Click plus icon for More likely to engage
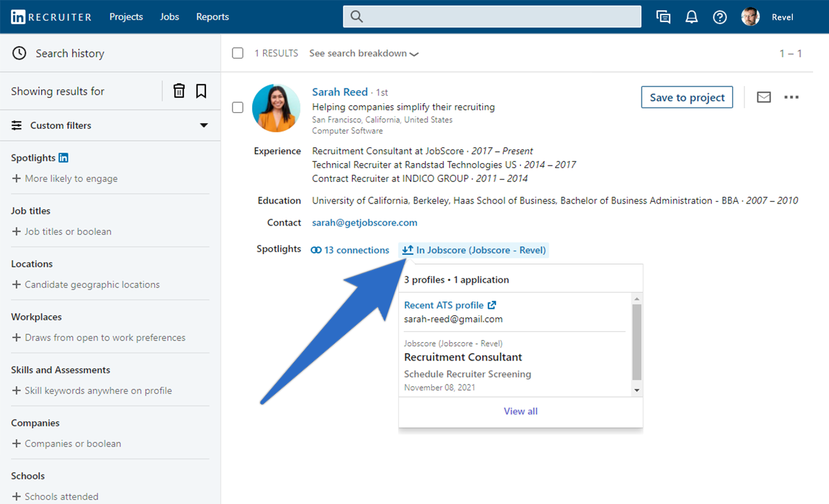 [x=16, y=178]
